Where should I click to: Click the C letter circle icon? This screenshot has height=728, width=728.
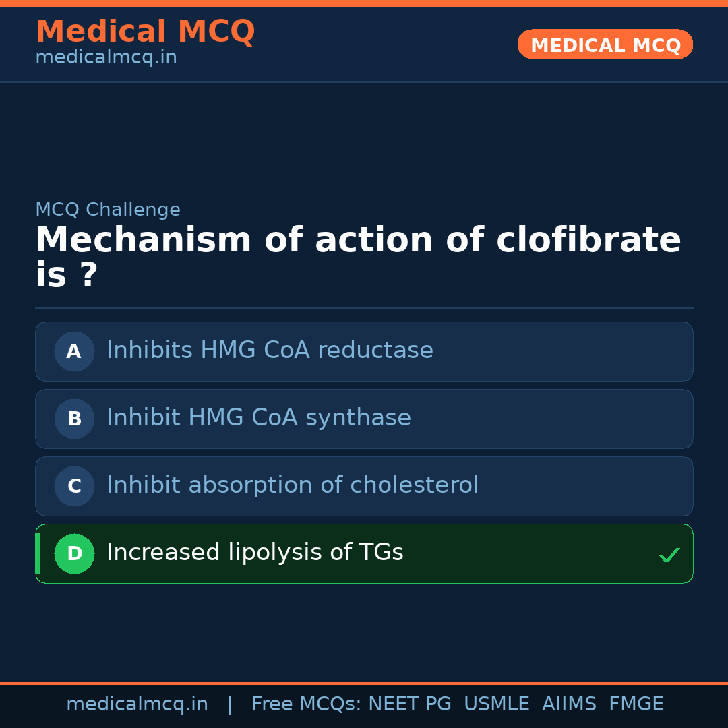click(x=74, y=486)
